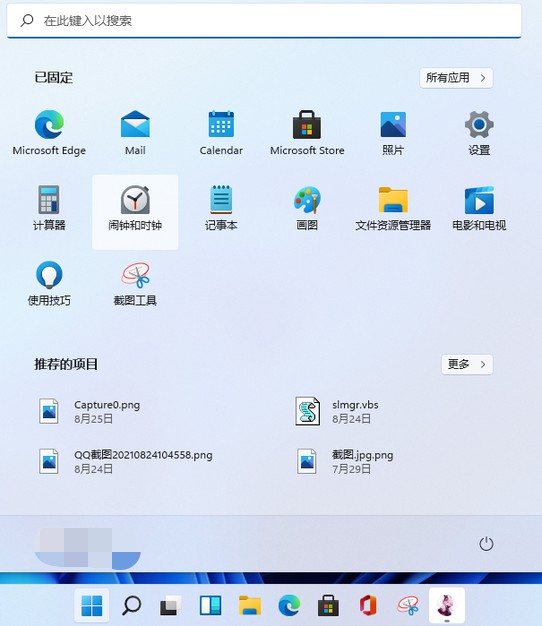The height and width of the screenshot is (626, 542).
Task: Click the Capture0.png image file icon
Action: [x=49, y=411]
